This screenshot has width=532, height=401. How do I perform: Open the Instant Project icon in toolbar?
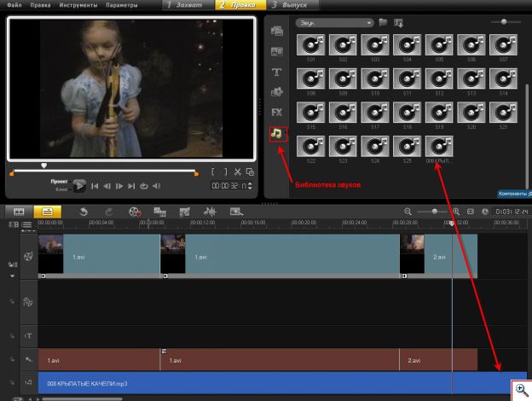[x=159, y=212]
